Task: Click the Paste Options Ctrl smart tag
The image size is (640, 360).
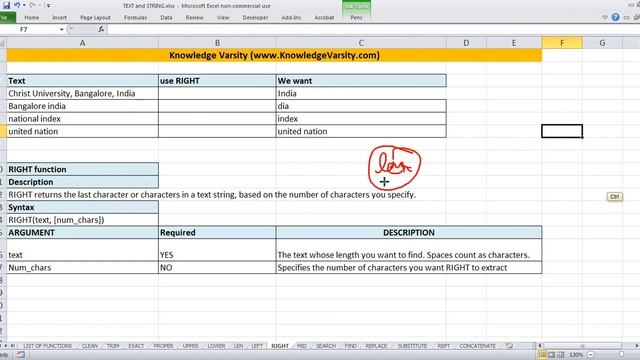Action: click(614, 197)
